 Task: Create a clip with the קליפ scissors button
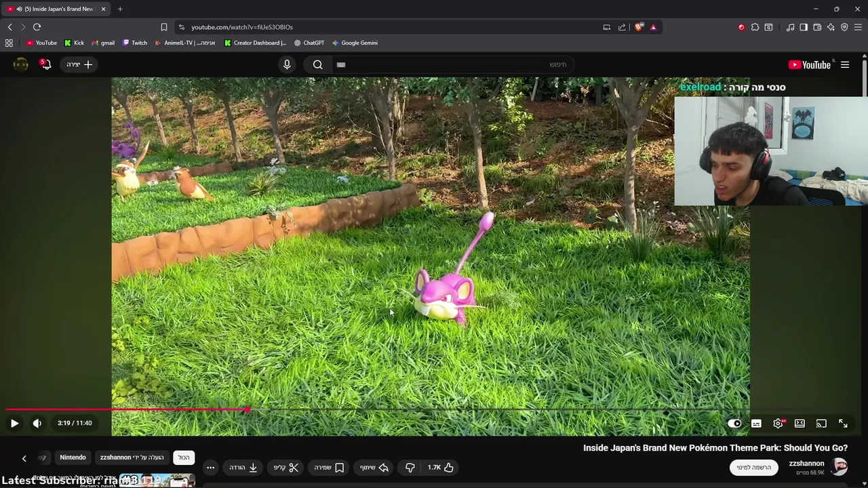tap(286, 467)
